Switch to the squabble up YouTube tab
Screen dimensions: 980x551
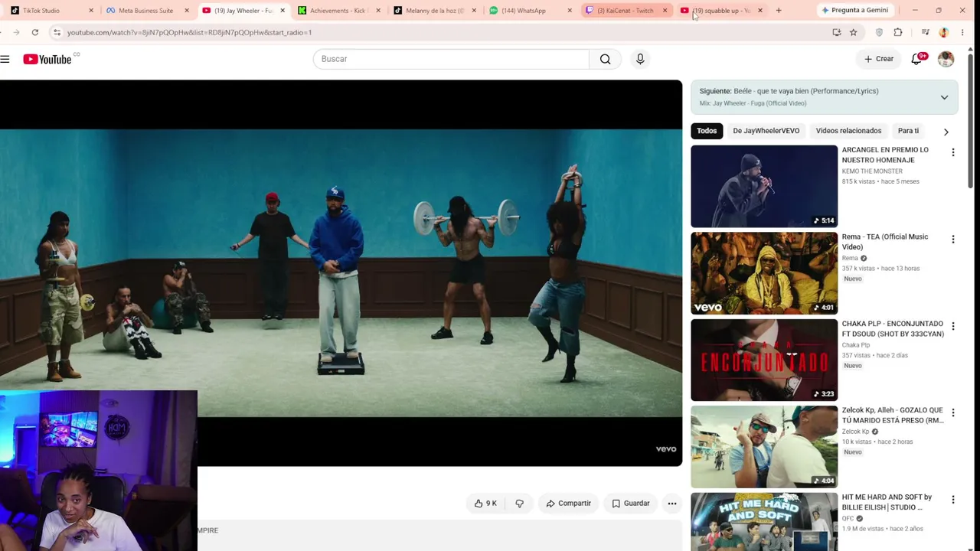pyautogui.click(x=720, y=11)
